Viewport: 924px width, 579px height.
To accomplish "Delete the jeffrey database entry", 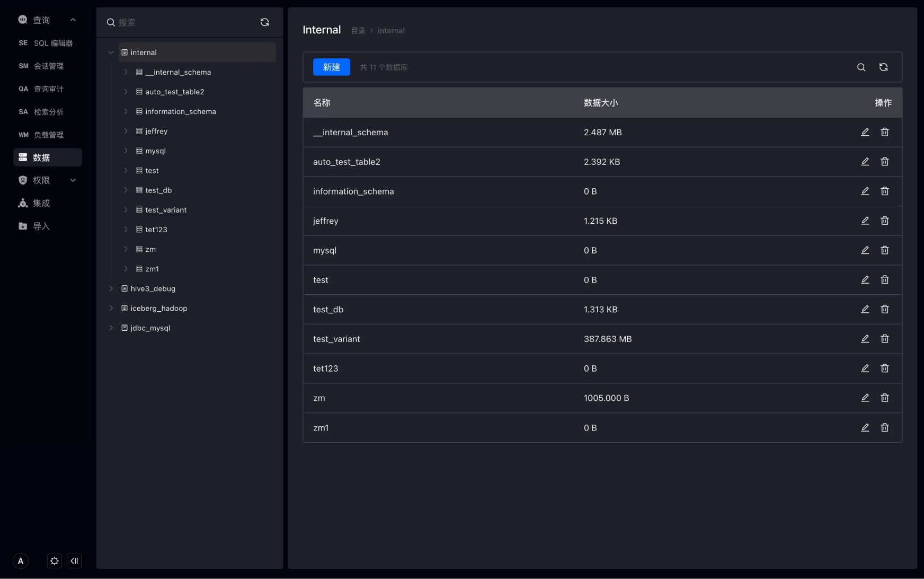I will click(x=885, y=221).
